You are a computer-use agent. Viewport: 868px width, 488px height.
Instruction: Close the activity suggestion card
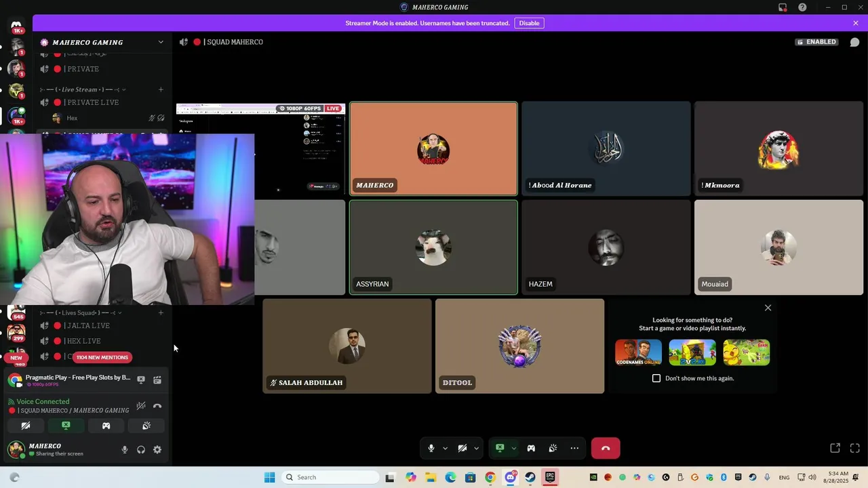tap(768, 308)
